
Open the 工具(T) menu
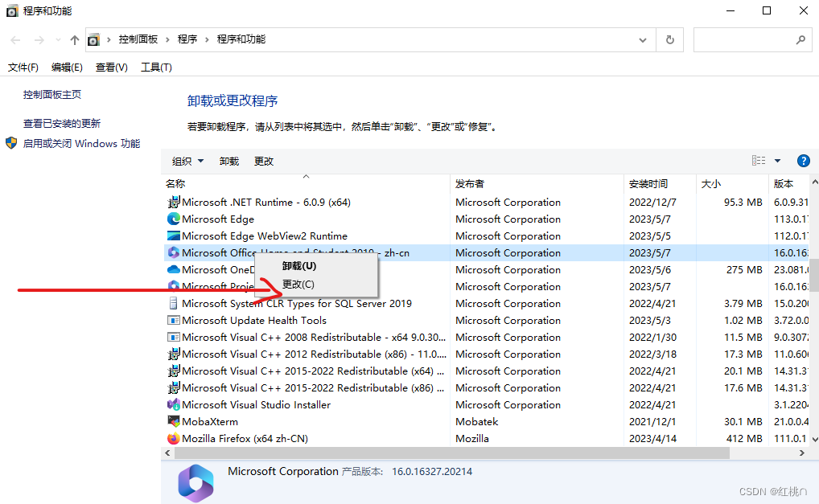[x=156, y=68]
